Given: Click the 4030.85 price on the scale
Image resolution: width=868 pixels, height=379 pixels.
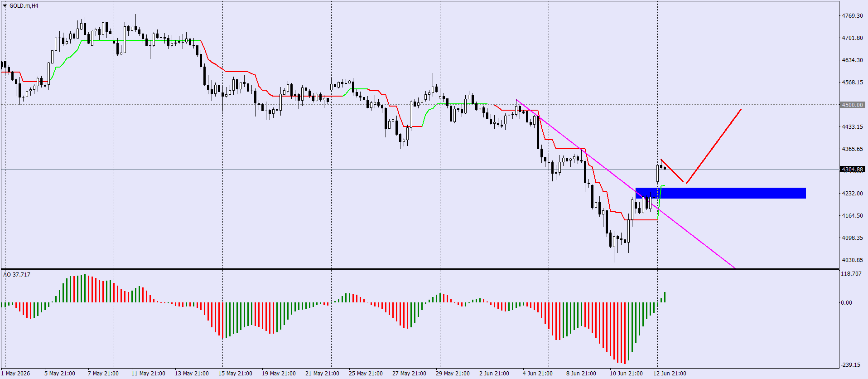Looking at the screenshot, I should [852, 260].
